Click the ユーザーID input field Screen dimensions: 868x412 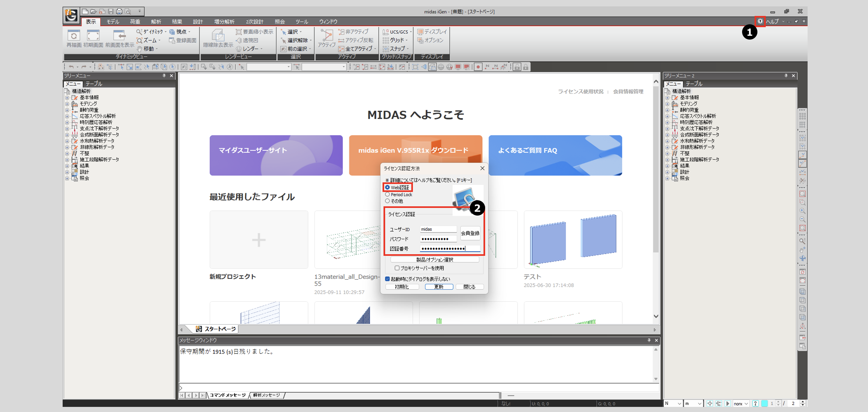438,229
